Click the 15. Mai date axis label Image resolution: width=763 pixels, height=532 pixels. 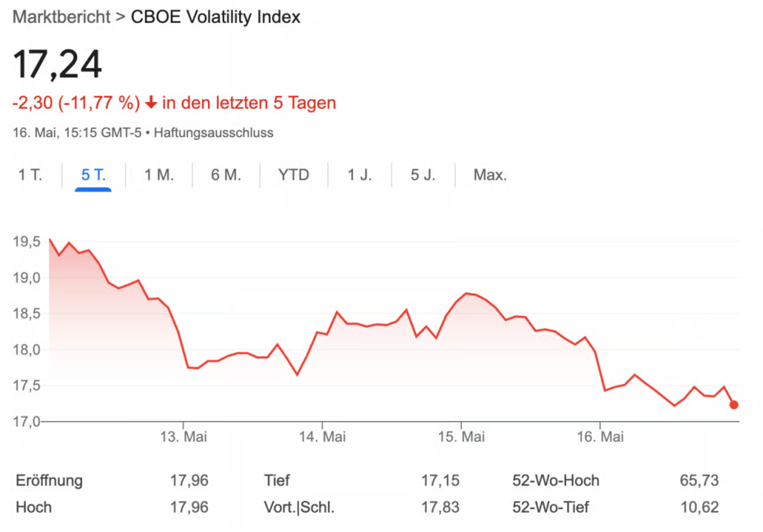point(462,435)
